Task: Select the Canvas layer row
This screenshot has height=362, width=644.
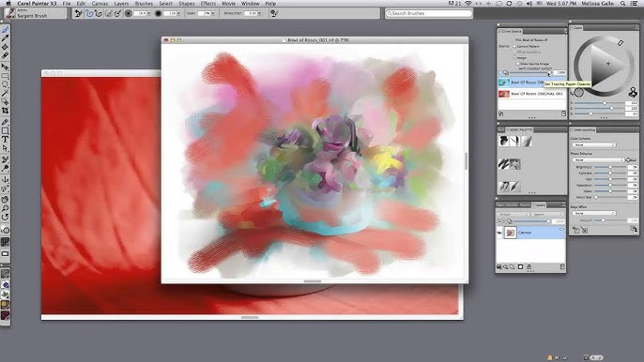Action: click(x=531, y=233)
